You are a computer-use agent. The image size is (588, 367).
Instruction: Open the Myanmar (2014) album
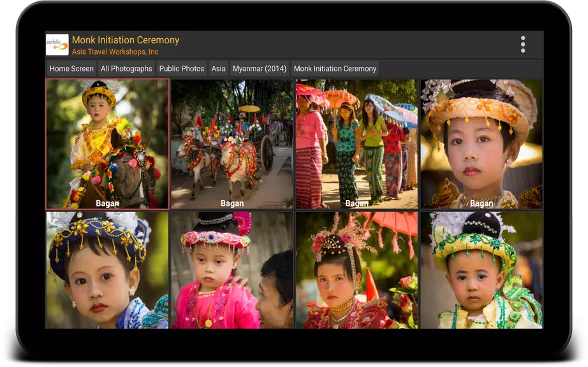[x=259, y=68]
